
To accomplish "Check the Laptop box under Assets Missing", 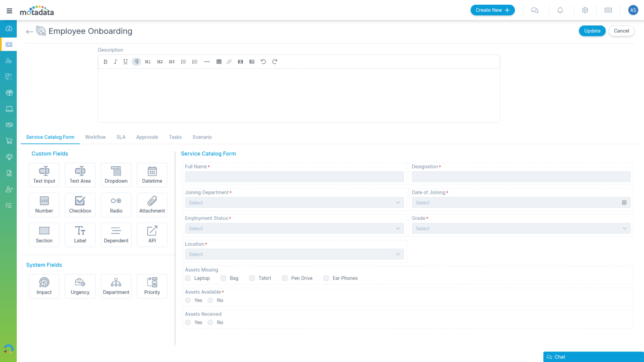I will 187,278.
